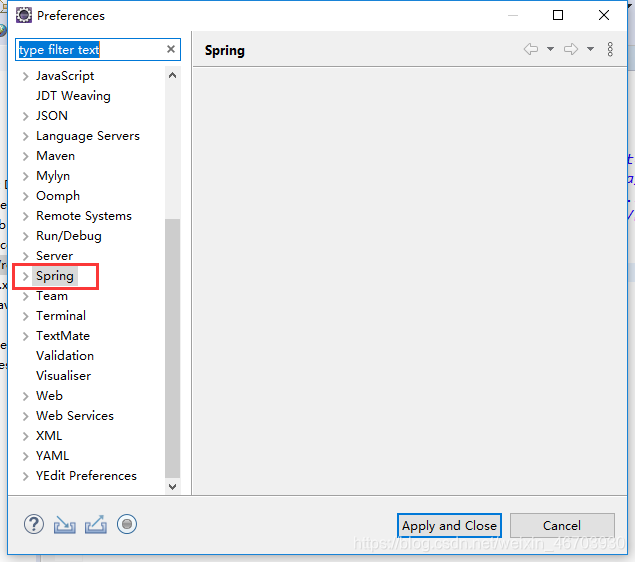Expand the Web tree node
The width and height of the screenshot is (635, 562).
point(26,396)
